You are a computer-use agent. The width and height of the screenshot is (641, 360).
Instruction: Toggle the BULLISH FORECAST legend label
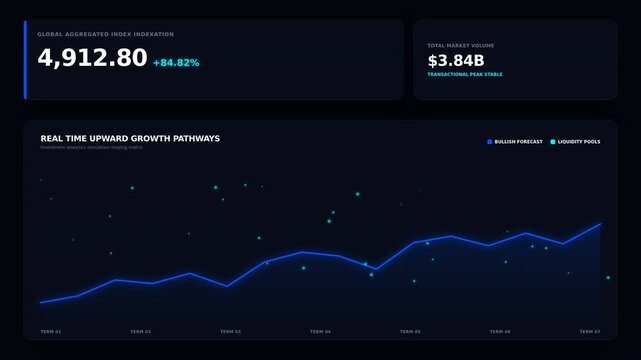click(518, 142)
